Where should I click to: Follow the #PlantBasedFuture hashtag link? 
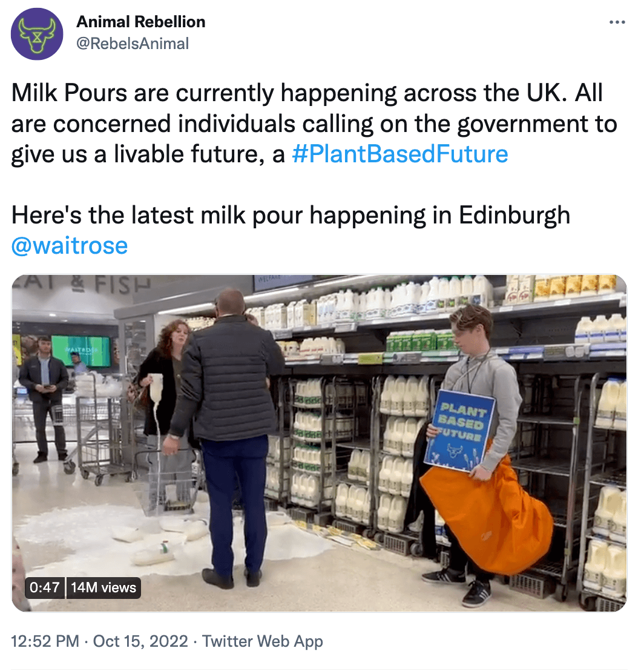[x=400, y=154]
